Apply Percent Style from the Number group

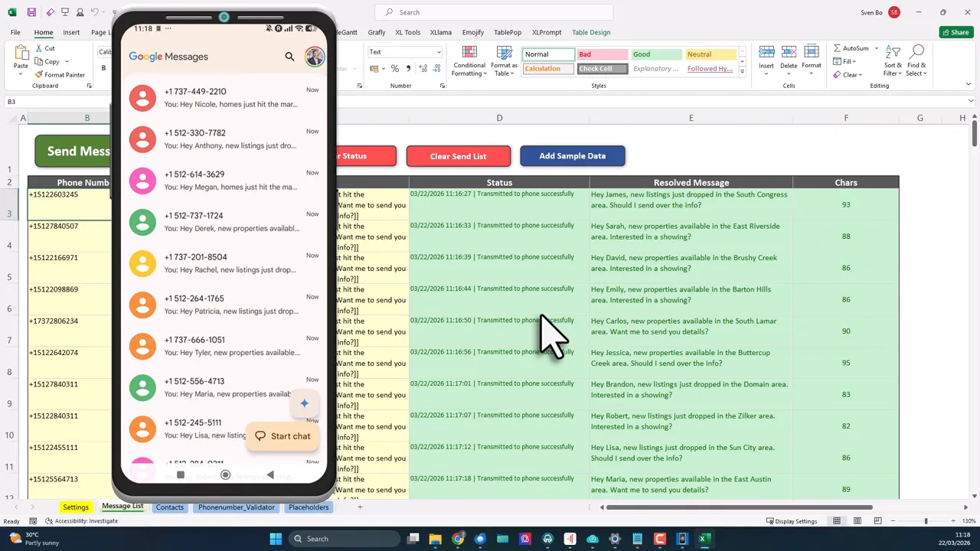tap(395, 68)
